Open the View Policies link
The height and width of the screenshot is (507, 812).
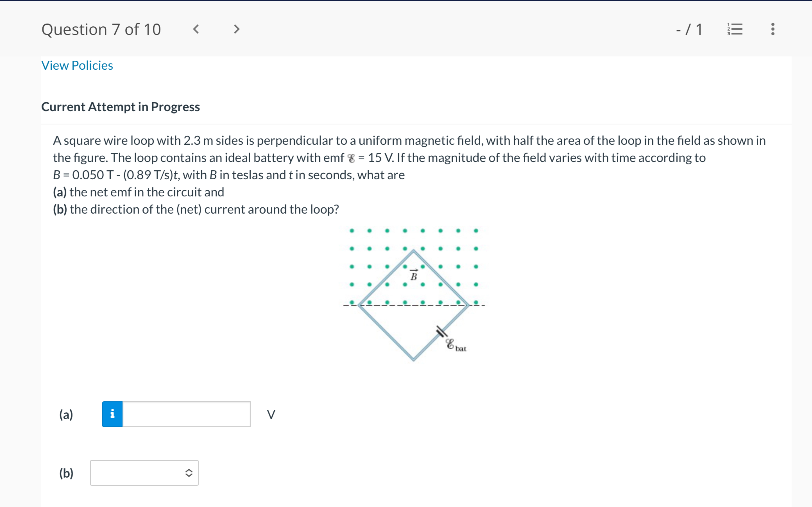tap(77, 65)
